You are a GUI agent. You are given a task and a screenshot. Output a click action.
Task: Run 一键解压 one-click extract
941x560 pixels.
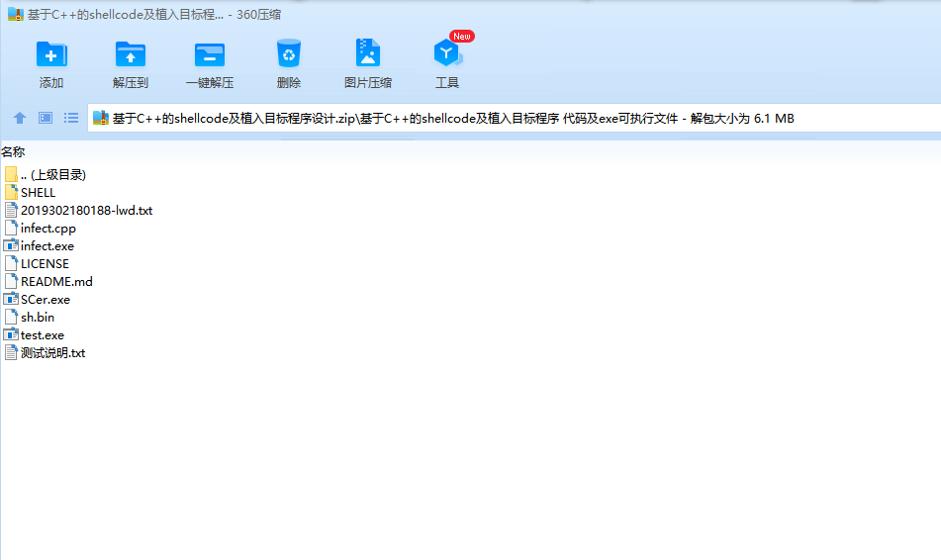pyautogui.click(x=210, y=64)
